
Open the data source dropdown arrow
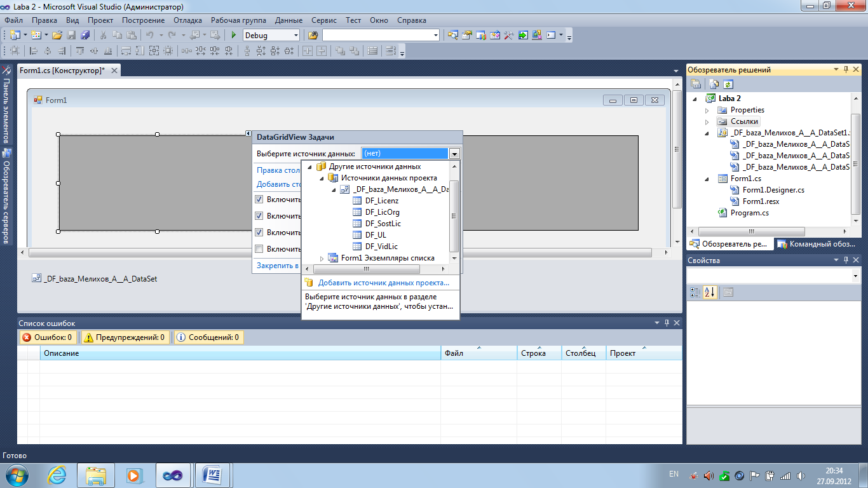[x=454, y=153]
